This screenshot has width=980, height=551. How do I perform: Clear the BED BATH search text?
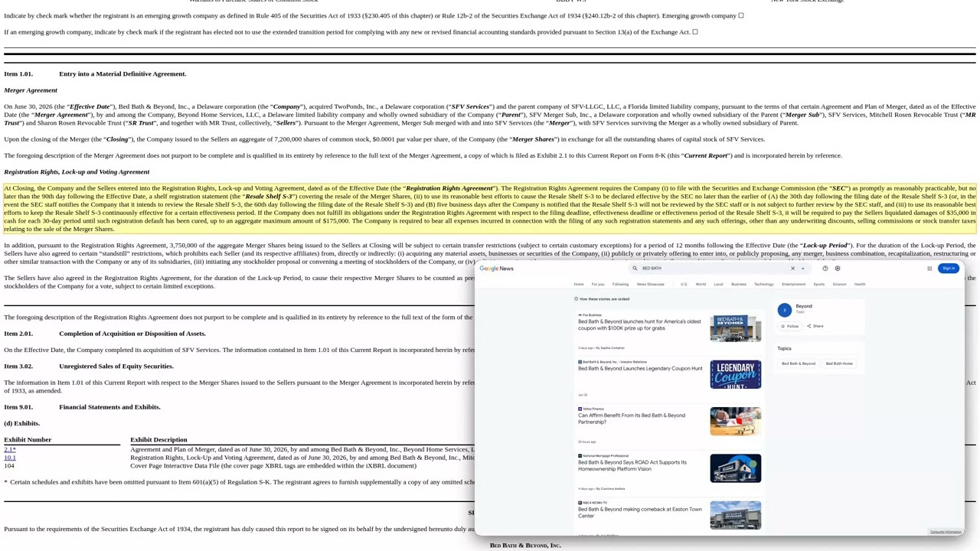(792, 269)
